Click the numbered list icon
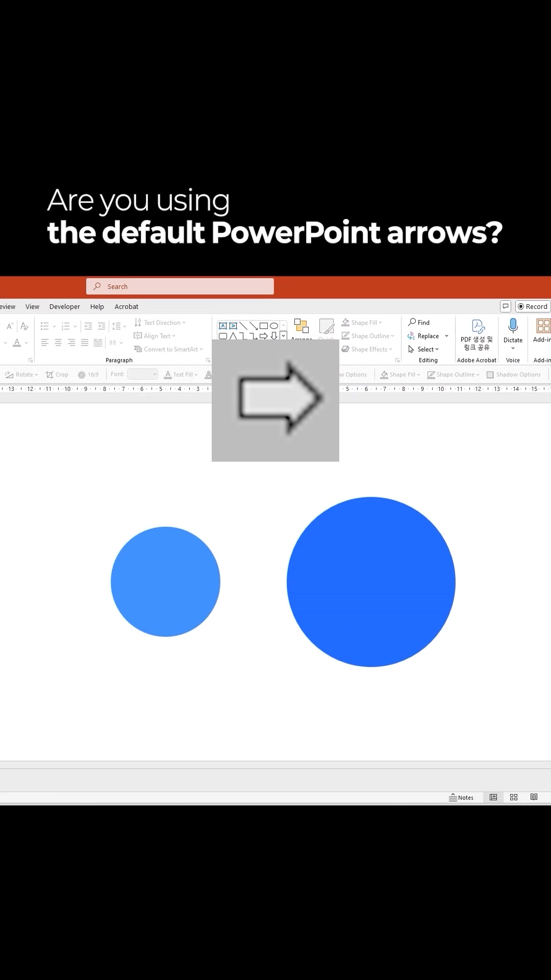 tap(66, 326)
